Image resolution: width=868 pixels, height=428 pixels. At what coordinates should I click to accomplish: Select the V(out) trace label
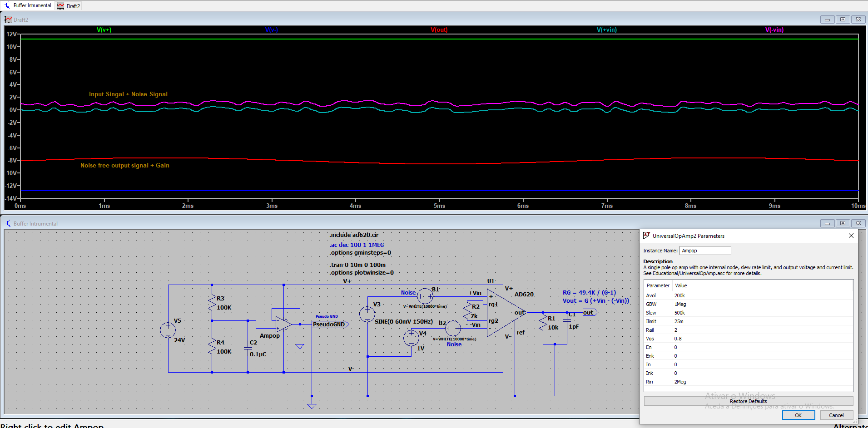[x=439, y=30]
